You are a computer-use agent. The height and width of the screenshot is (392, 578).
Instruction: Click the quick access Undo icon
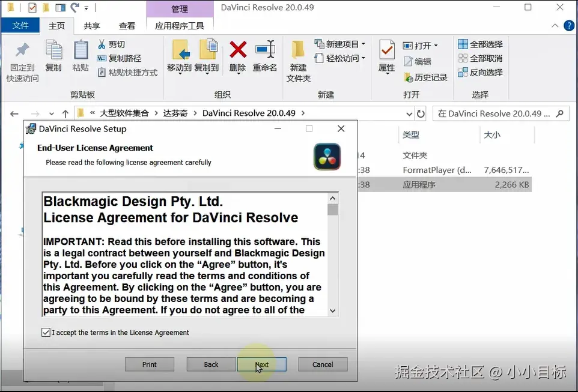coord(75,7)
